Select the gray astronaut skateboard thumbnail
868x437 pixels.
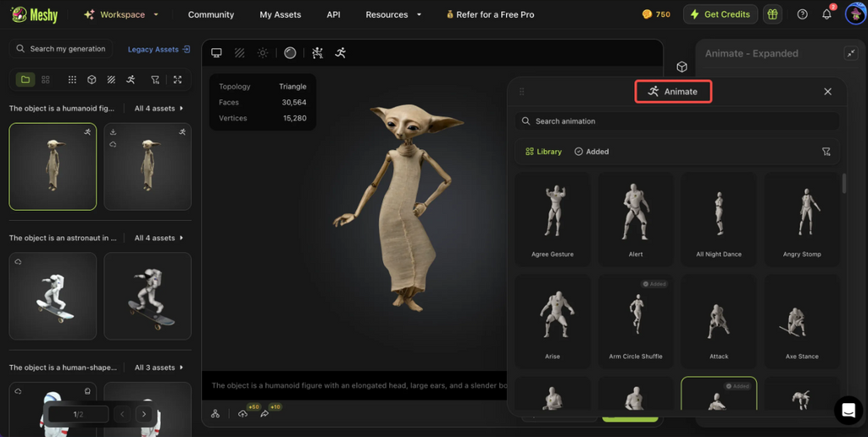click(x=147, y=296)
